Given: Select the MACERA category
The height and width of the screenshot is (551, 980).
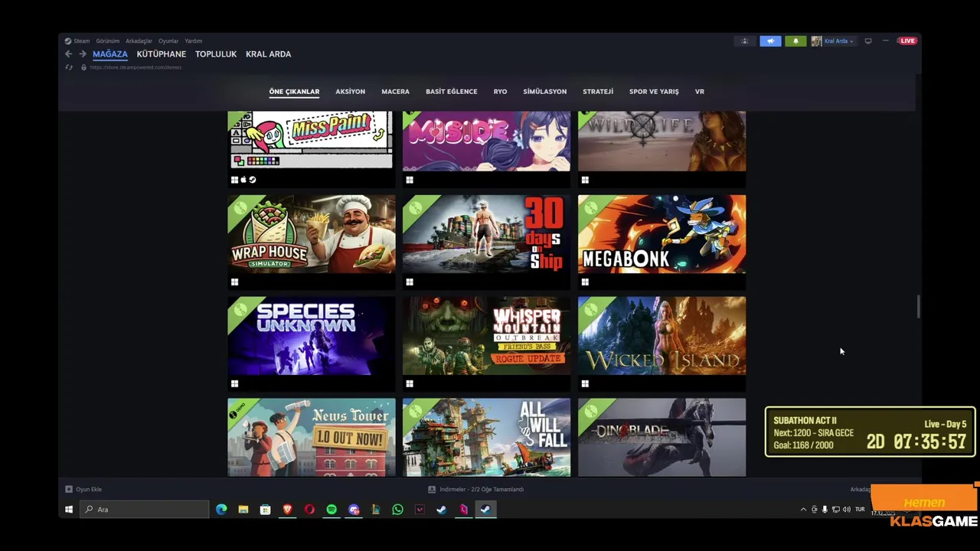Looking at the screenshot, I should click(395, 92).
